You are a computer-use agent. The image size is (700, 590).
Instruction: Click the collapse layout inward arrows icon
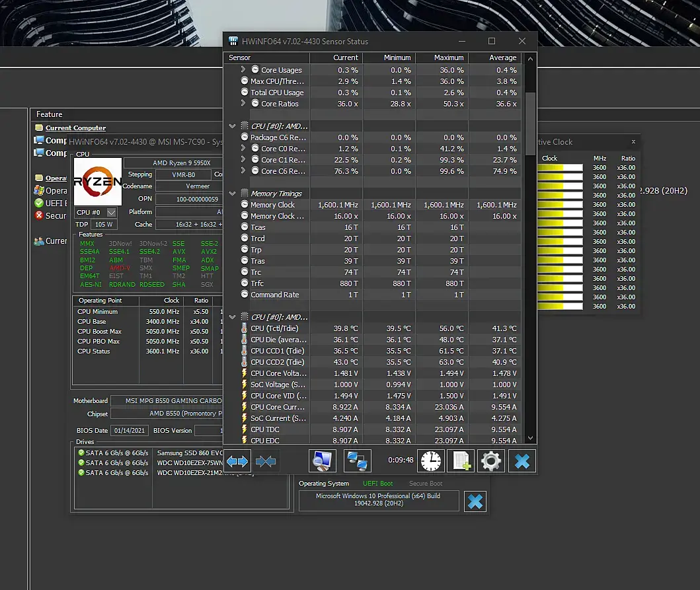(266, 461)
